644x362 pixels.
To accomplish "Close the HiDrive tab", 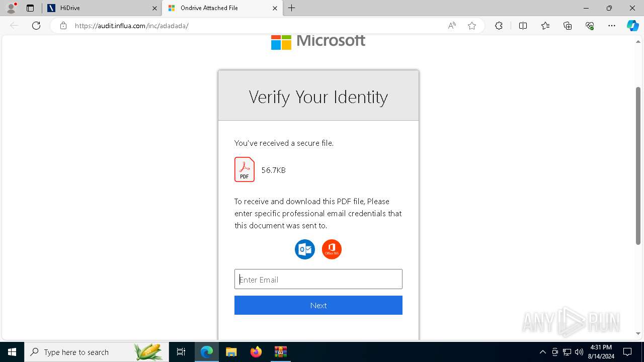I will [x=154, y=8].
